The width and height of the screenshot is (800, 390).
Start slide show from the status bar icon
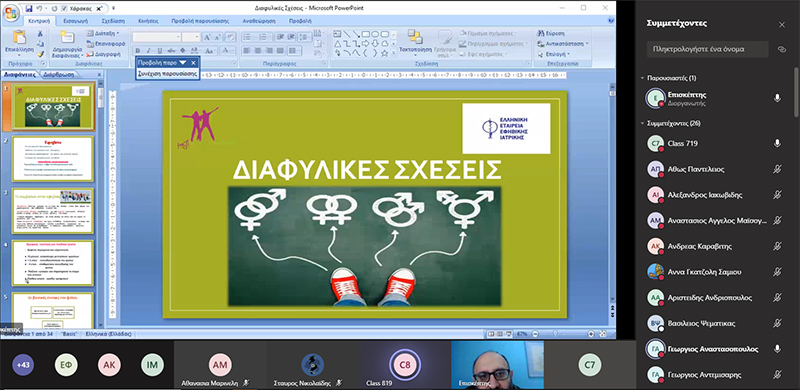click(510, 334)
